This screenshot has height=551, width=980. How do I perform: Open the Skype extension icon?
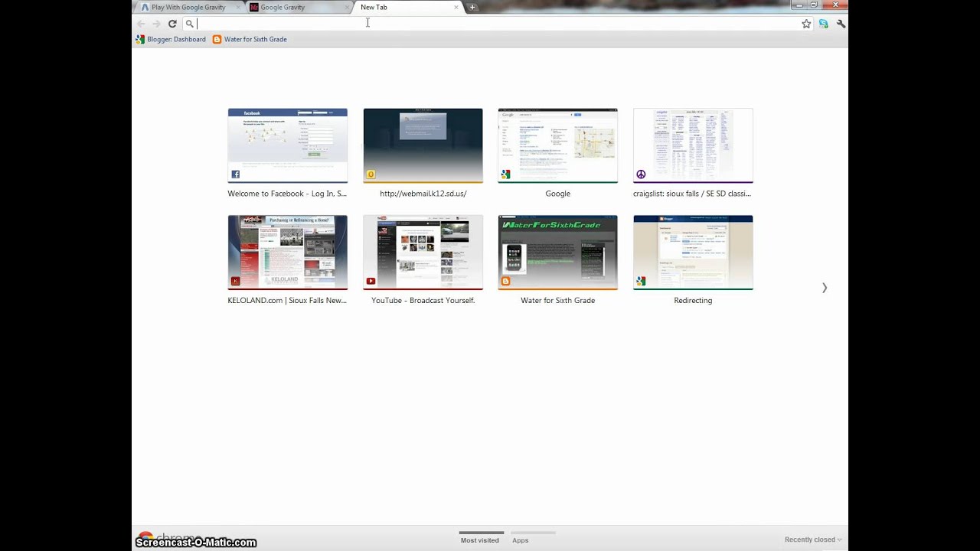824,24
